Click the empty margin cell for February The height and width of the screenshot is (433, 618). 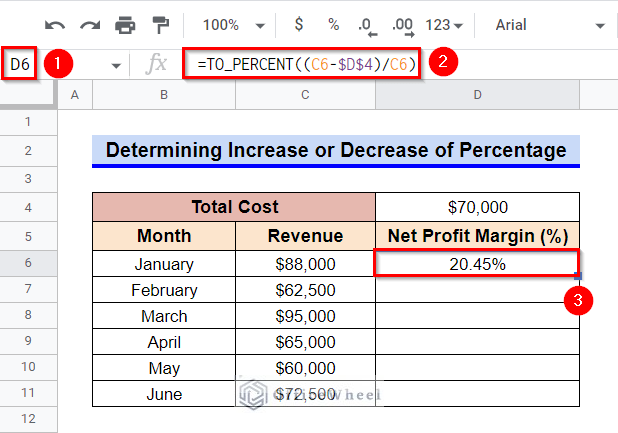pyautogui.click(x=478, y=290)
